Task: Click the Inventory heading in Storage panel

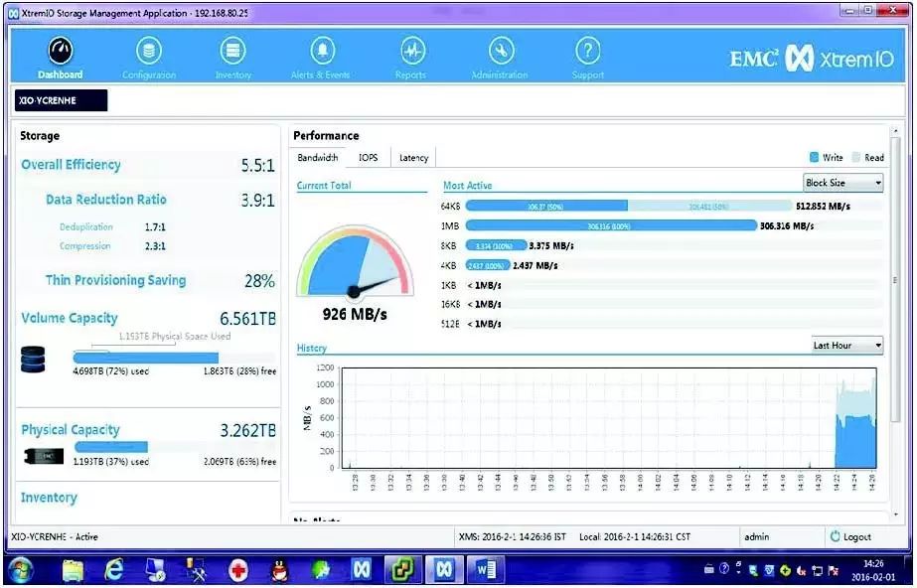Action: pos(49,498)
